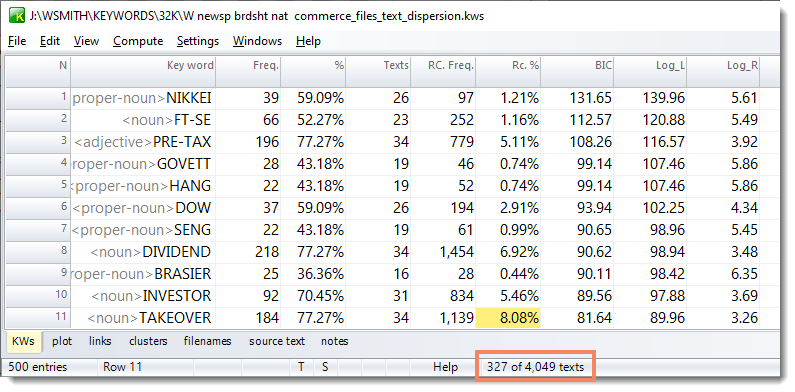The image size is (795, 392).
Task: Click Help in the status bar
Action: (445, 367)
